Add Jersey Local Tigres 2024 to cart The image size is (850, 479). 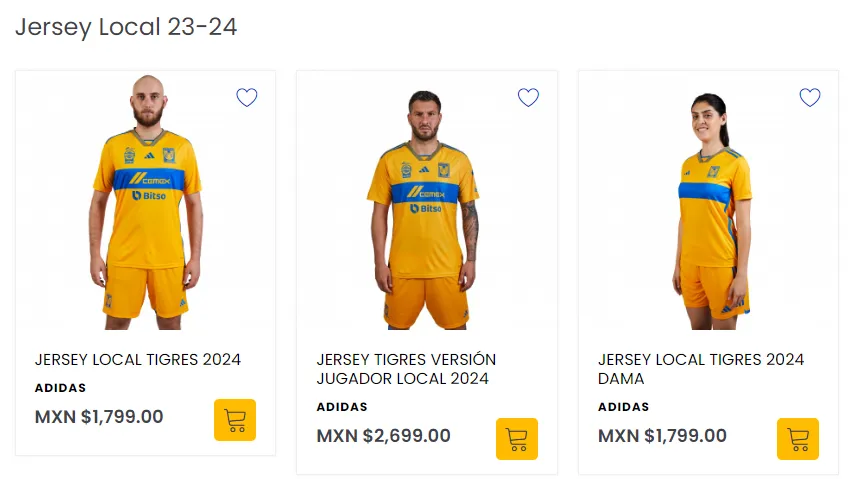click(235, 420)
